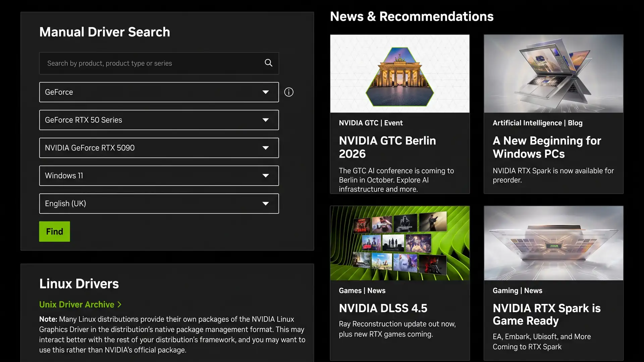Open the DLSS 4.5 games collage thumbnail
Screen dimensions: 644x362
pyautogui.click(x=400, y=243)
